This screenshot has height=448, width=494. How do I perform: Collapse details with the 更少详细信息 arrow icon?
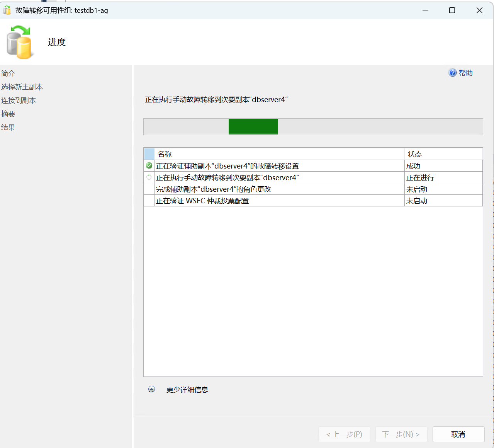coord(151,390)
